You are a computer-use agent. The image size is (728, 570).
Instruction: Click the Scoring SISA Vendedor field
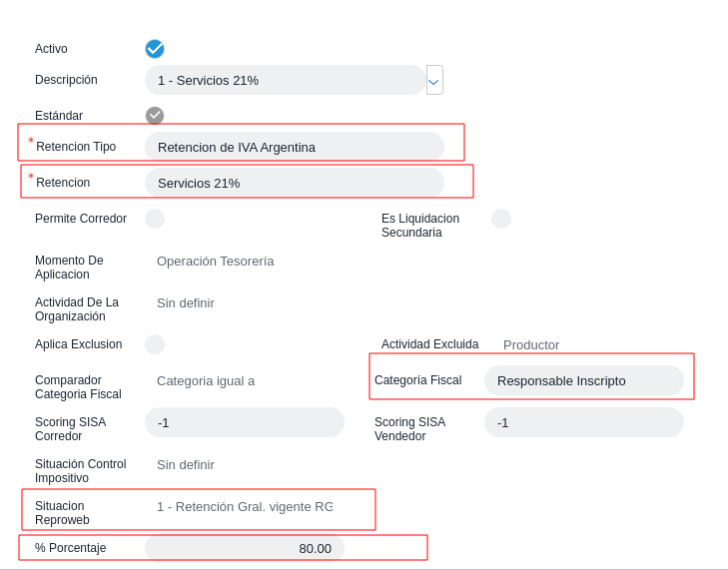[584, 422]
